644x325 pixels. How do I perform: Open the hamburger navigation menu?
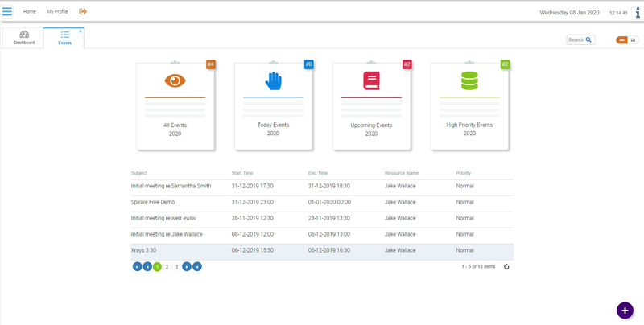7,11
